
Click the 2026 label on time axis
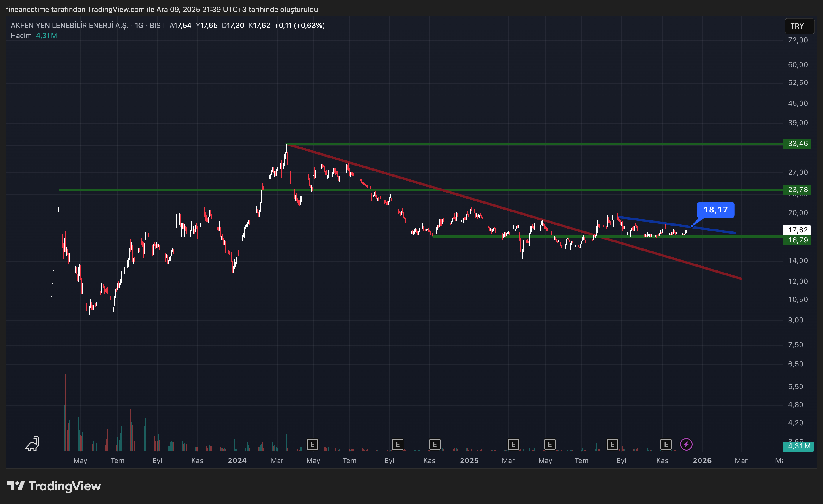[702, 461]
